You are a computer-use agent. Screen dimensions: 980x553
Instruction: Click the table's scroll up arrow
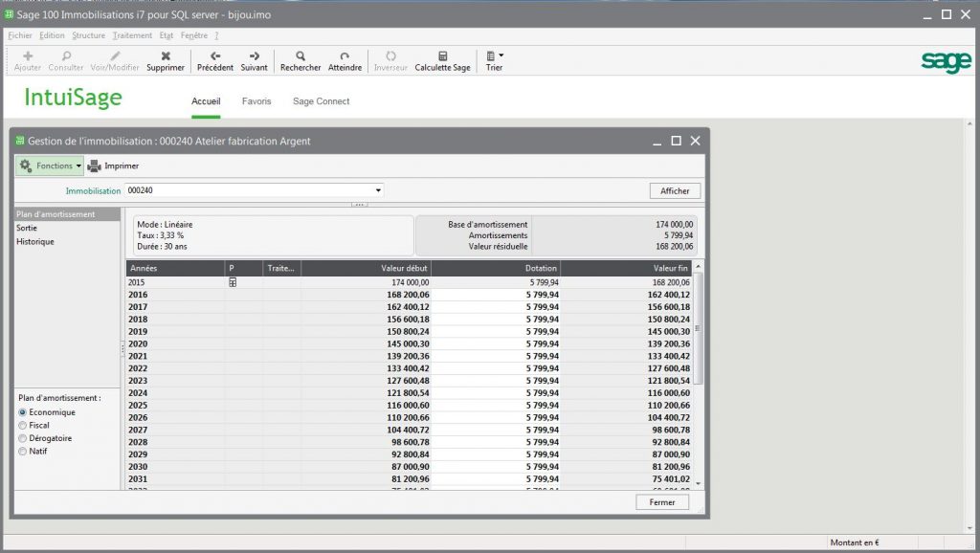coord(698,266)
